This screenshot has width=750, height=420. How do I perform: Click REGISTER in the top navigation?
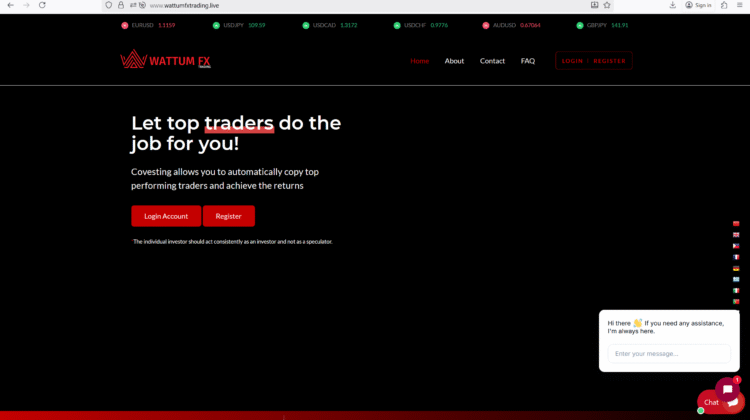point(609,61)
